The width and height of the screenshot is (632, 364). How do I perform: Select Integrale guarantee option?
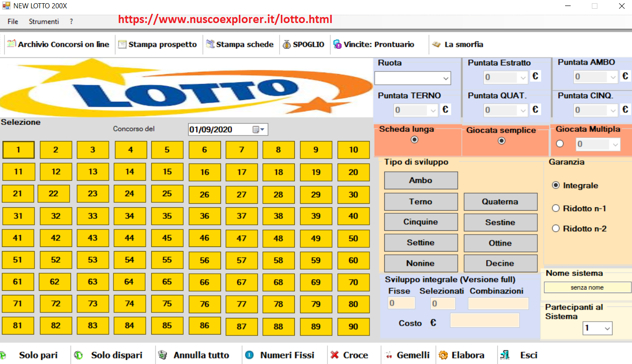(555, 185)
